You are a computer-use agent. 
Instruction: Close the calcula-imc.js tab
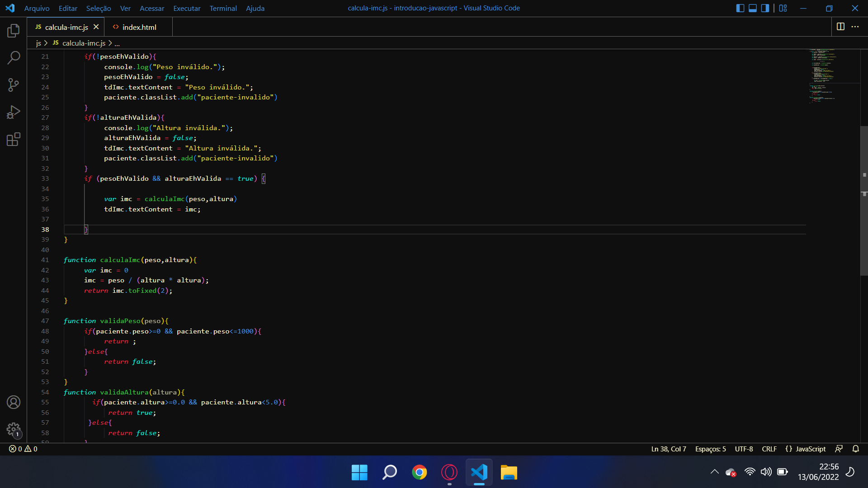[96, 27]
